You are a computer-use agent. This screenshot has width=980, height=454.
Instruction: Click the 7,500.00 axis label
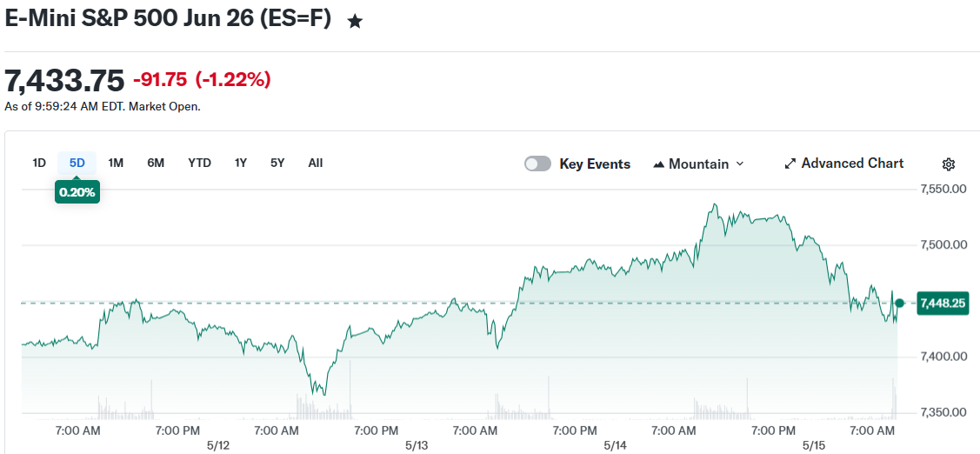click(943, 244)
